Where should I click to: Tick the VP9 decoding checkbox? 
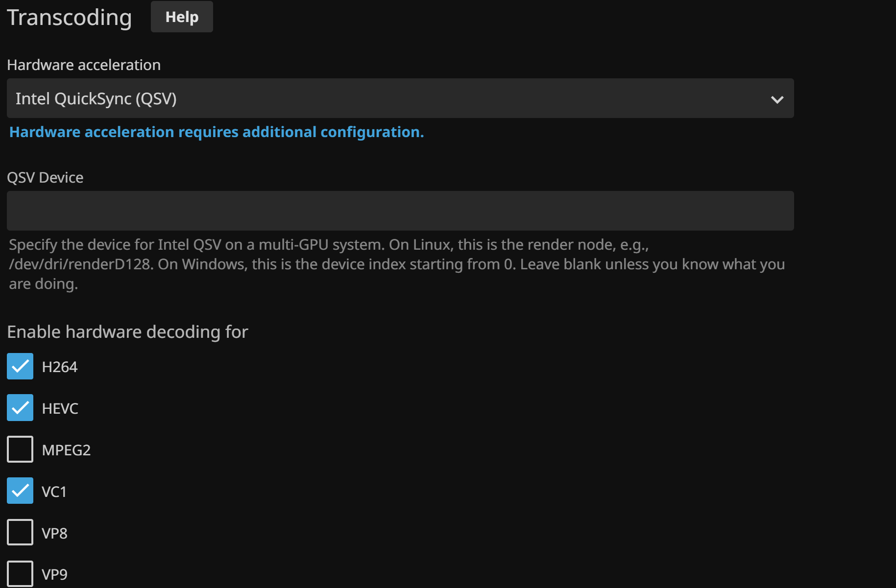[20, 573]
